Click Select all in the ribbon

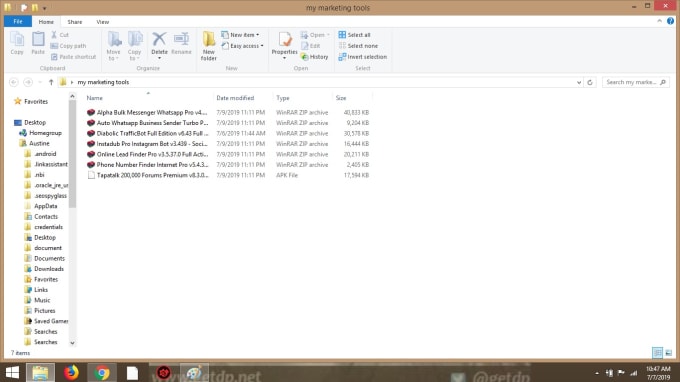354,35
